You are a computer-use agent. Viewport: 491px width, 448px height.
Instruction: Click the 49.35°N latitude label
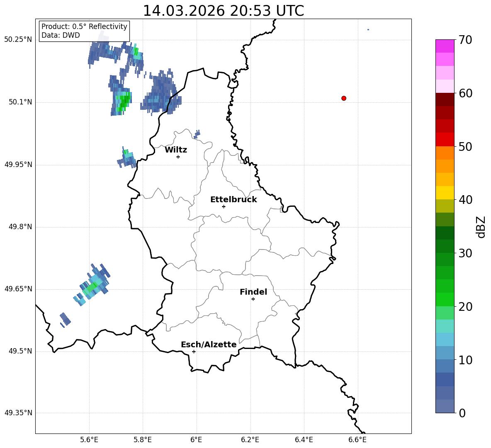click(x=18, y=413)
